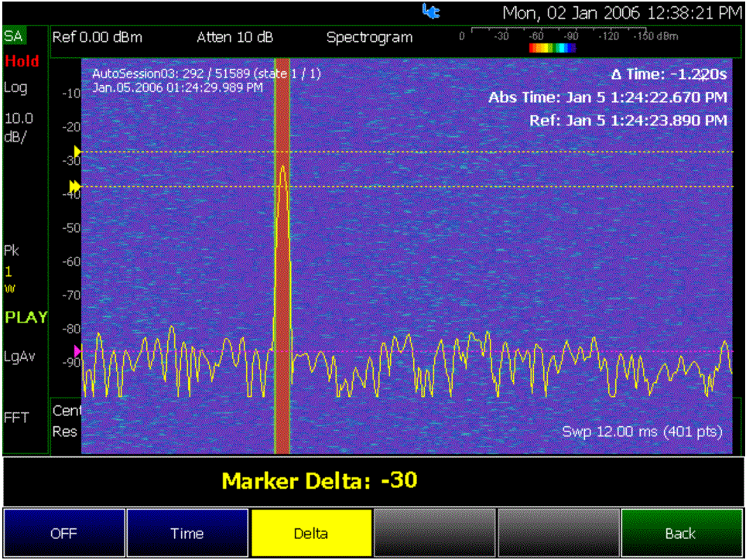Click the AutoSession03: 292 / 51589 text
This screenshot has width=746, height=560.
[x=207, y=73]
